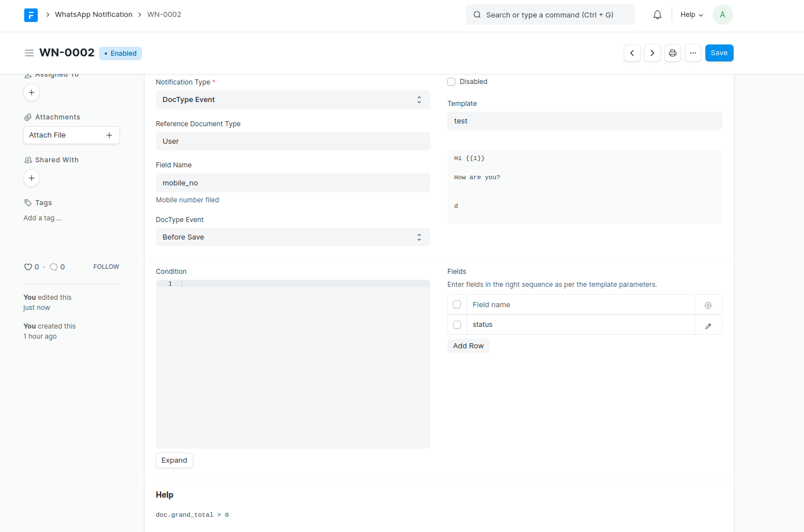Open user avatar menu A
The width and height of the screenshot is (804, 532).
pos(723,15)
